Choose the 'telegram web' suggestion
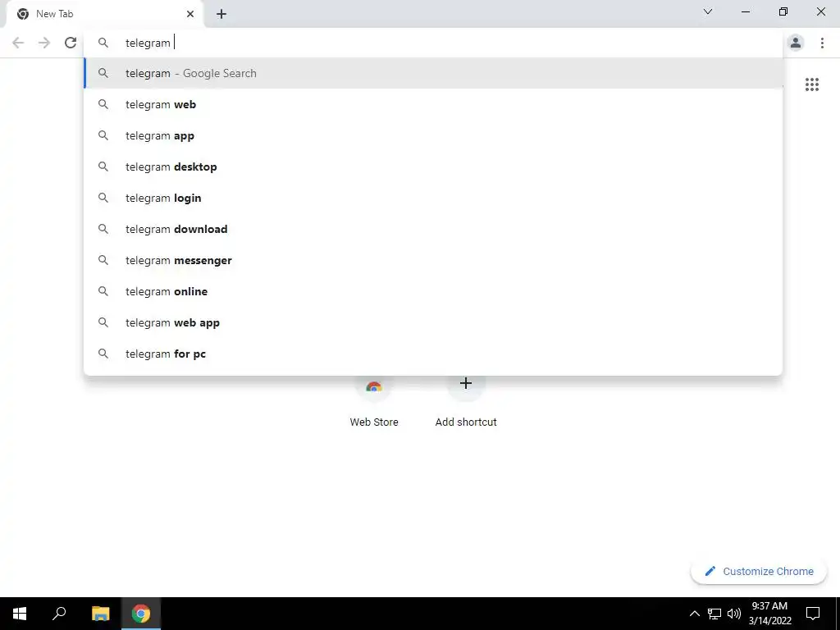840x630 pixels. (433, 104)
